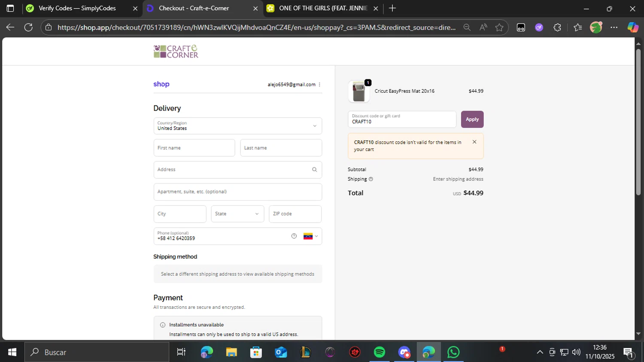Click the browser address bar URL
The width and height of the screenshot is (644, 362).
[256, 27]
